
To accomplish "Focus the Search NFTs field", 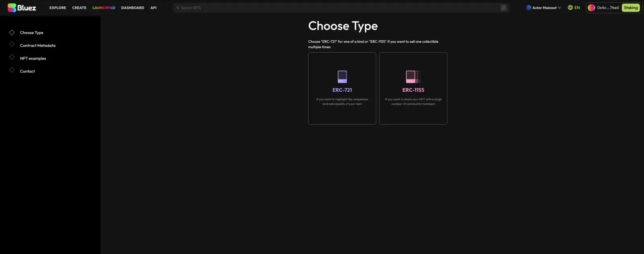I will (x=341, y=8).
